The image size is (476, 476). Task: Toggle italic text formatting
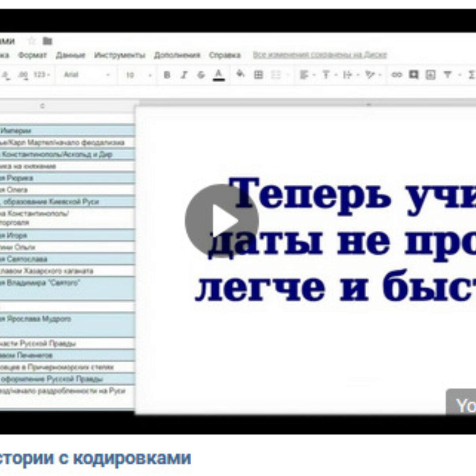[184, 75]
